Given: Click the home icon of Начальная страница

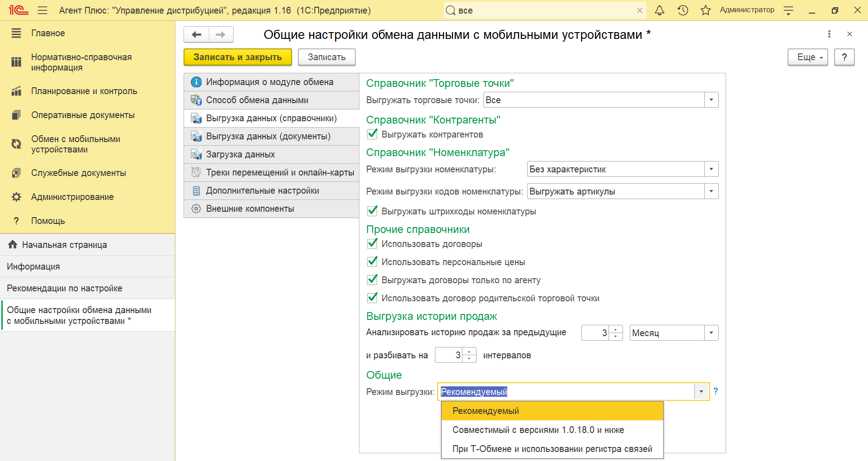Looking at the screenshot, I should (13, 244).
